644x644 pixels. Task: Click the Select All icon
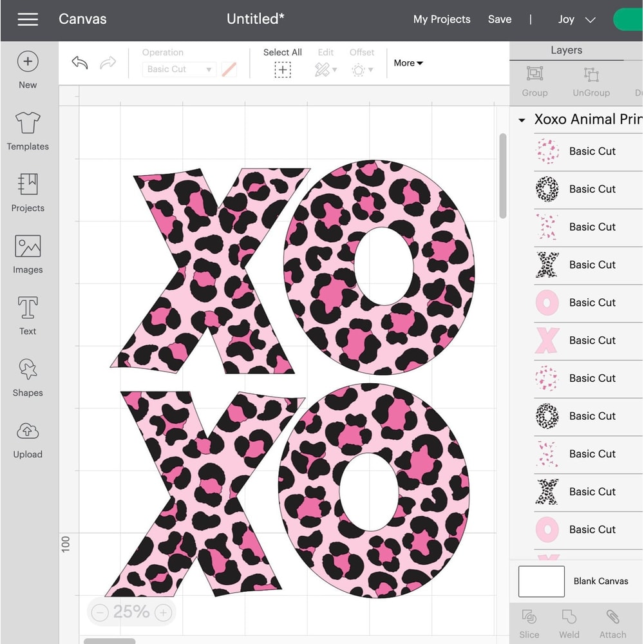(x=282, y=69)
